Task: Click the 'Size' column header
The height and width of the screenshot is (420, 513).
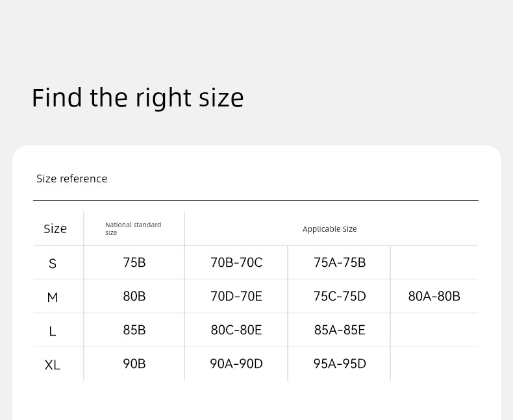Action: point(55,229)
